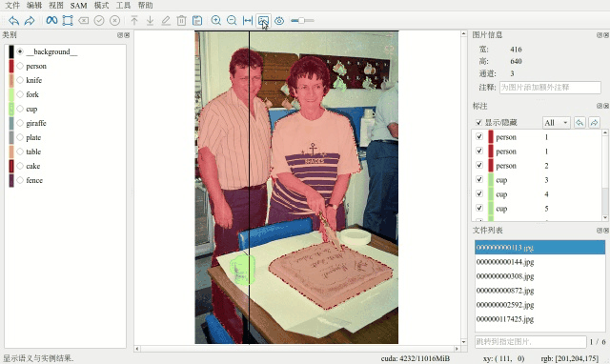Image resolution: width=610 pixels, height=364 pixels.
Task: Uncheck the first cup annotation checkbox
Action: tap(479, 180)
